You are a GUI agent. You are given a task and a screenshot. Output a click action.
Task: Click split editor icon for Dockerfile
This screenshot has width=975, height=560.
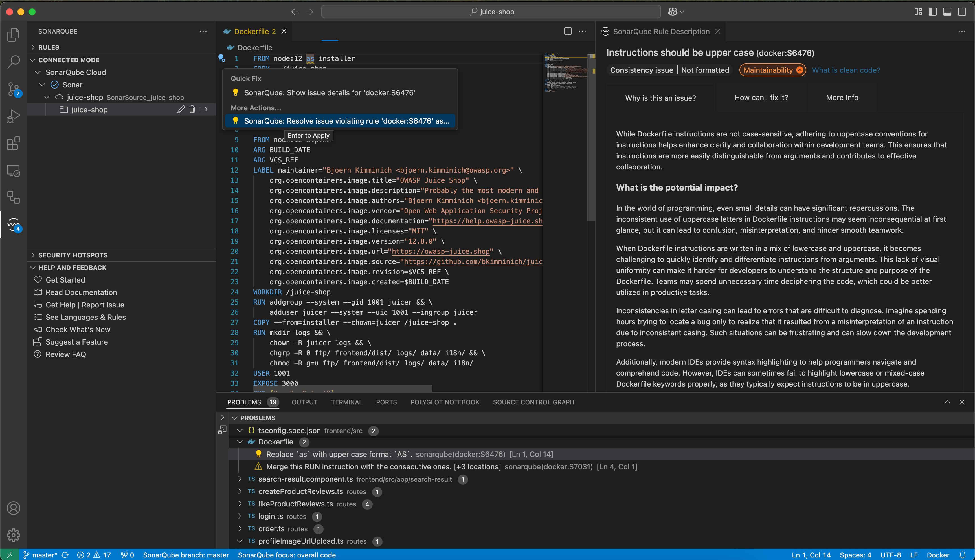[x=568, y=31]
